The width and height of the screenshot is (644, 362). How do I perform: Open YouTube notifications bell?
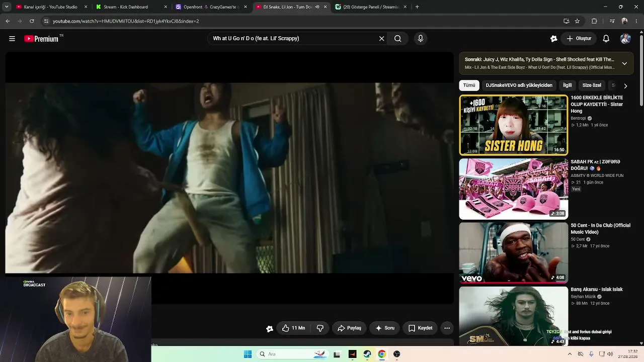[x=606, y=39]
